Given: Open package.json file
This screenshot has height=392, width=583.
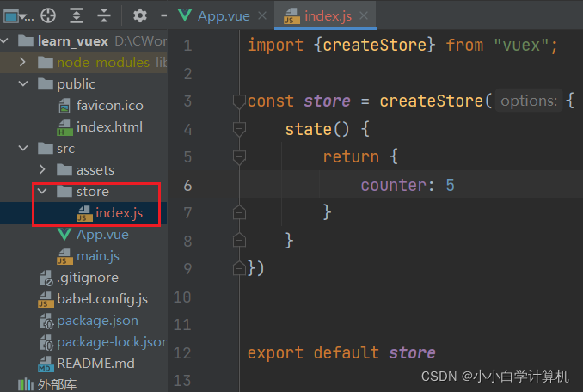Looking at the screenshot, I should 97,321.
